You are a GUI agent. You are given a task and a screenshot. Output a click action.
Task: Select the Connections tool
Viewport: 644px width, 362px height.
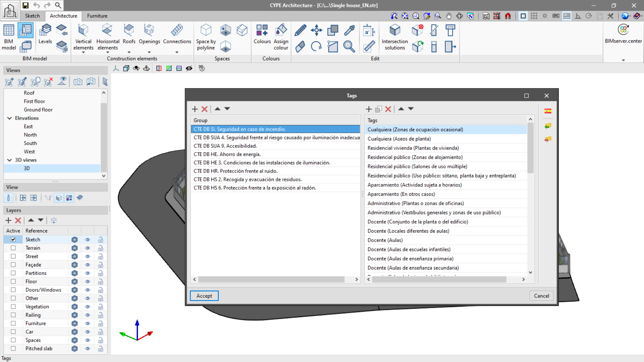tap(177, 34)
